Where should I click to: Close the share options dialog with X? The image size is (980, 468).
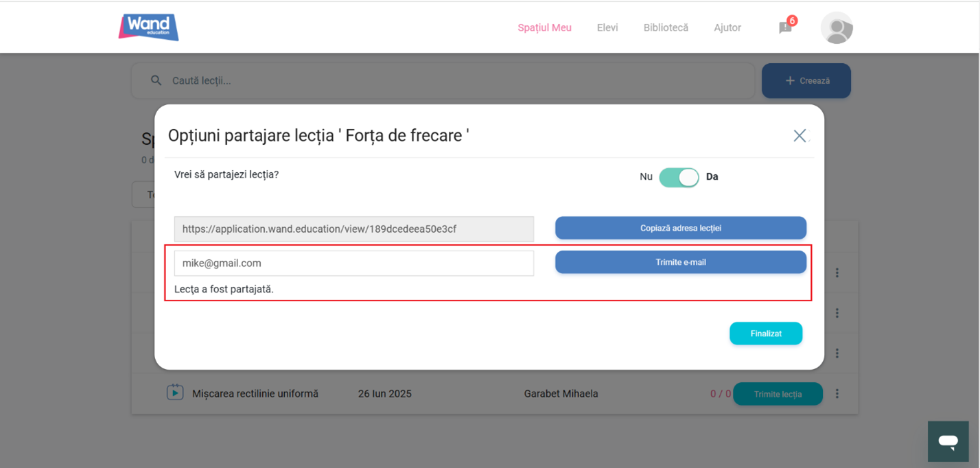(x=800, y=136)
